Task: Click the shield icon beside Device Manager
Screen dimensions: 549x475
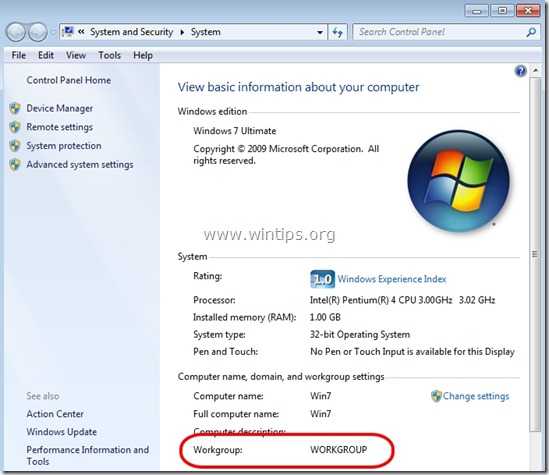Action: pyautogui.click(x=15, y=109)
